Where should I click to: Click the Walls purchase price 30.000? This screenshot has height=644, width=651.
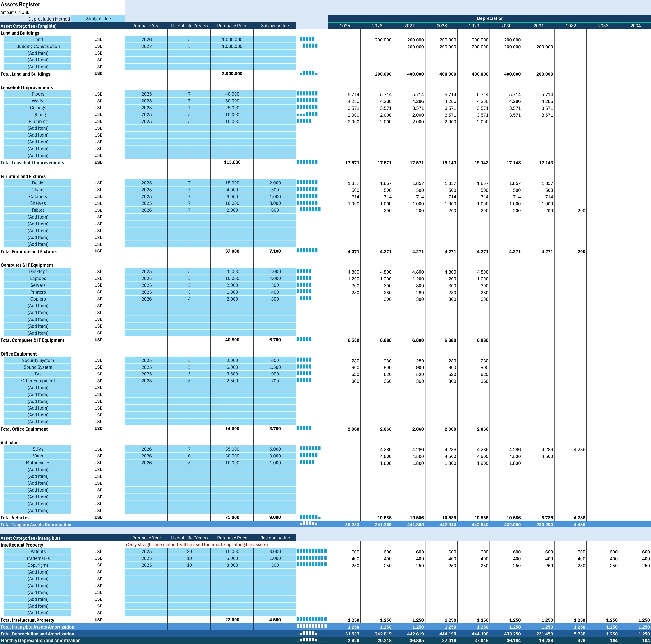tap(232, 101)
